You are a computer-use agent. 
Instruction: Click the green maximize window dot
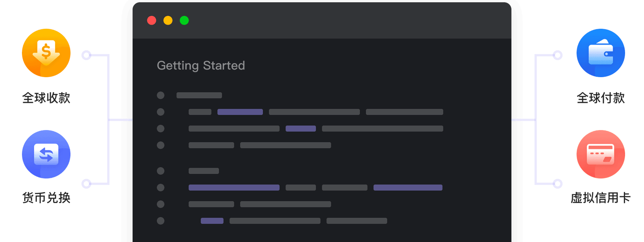[184, 20]
